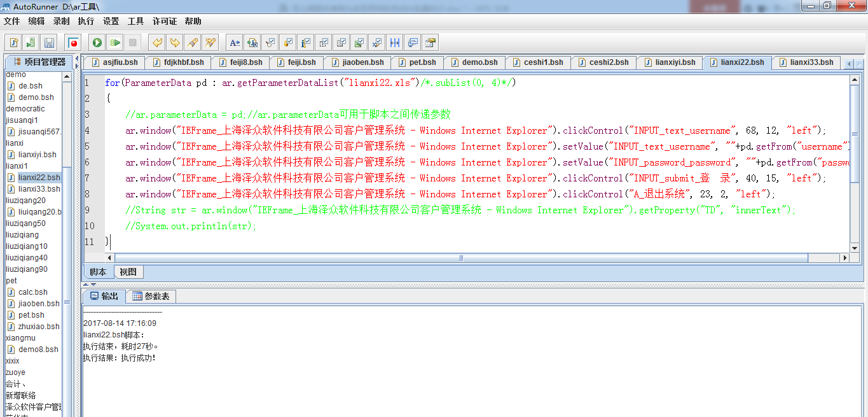
Task: Open the 编辑 menu
Action: click(x=36, y=21)
